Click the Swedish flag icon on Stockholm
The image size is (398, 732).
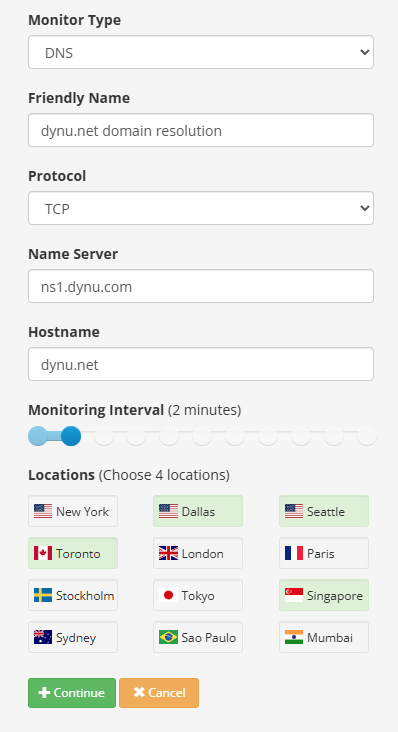click(x=43, y=595)
